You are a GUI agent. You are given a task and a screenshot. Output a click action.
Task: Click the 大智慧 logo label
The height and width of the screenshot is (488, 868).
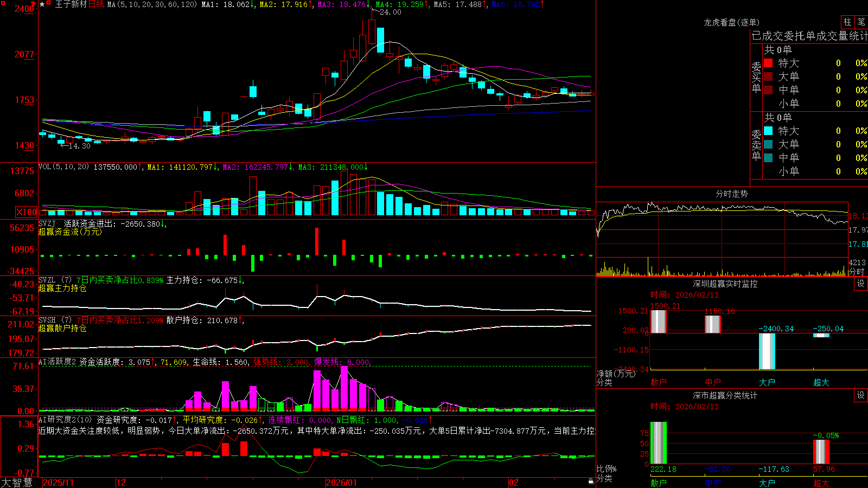[x=17, y=483]
